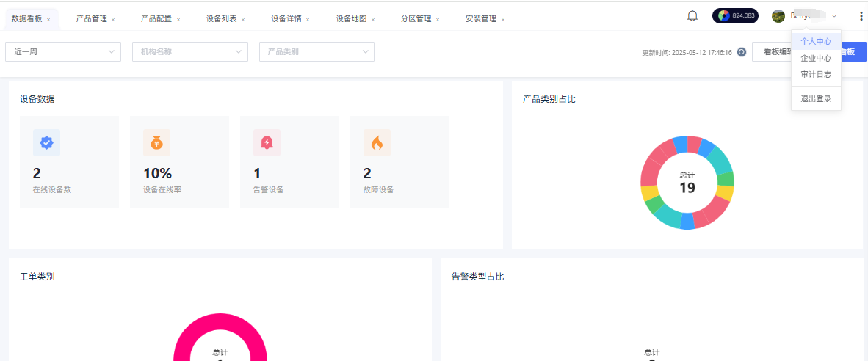Close the 产品管理 tab
This screenshot has width=868, height=361.
coord(113,20)
